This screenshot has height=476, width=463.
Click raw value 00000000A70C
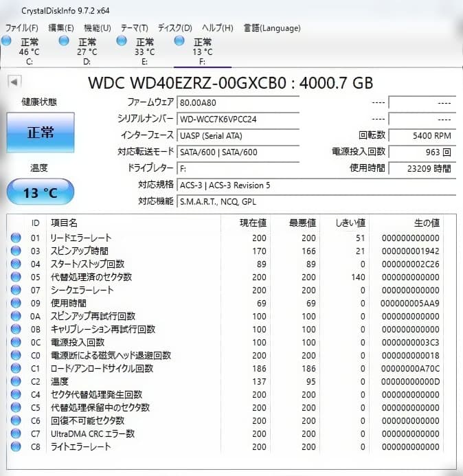(x=410, y=369)
